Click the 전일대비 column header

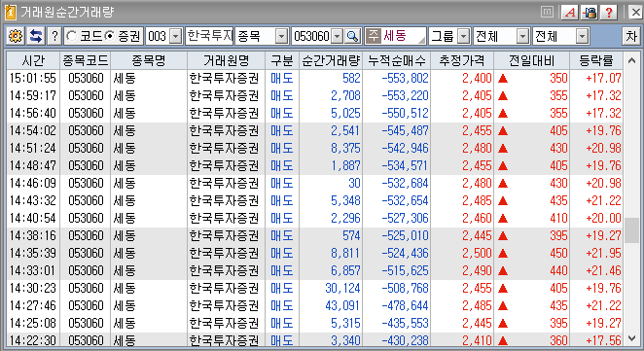point(532,60)
